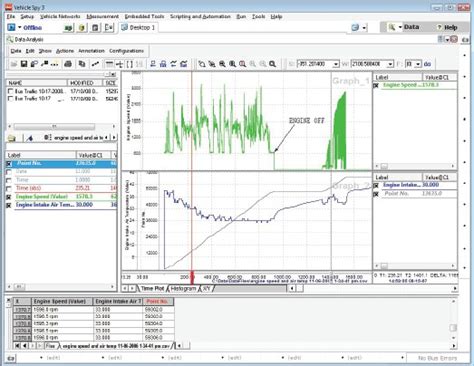Toggle Point No. checkbox in Graph_2 legend
This screenshot has width=474, height=366.
pyautogui.click(x=376, y=194)
